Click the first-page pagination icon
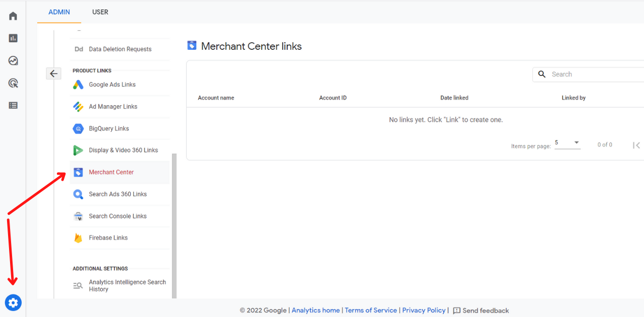Image resolution: width=644 pixels, height=317 pixels. click(x=636, y=145)
